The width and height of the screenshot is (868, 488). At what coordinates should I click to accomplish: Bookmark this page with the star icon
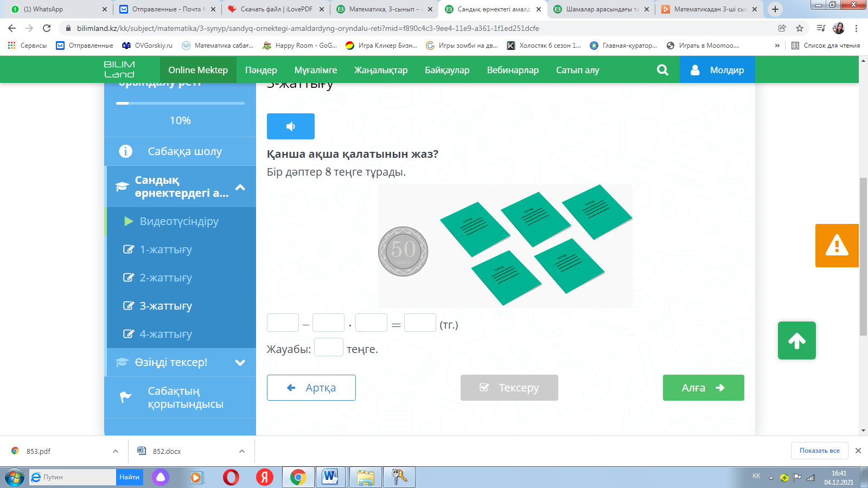(x=800, y=28)
